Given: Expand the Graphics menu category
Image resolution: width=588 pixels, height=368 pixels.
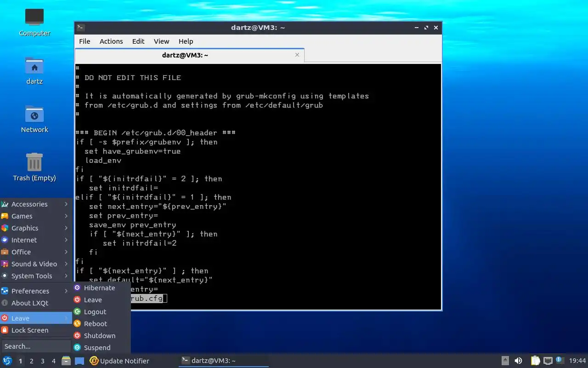Looking at the screenshot, I should (35, 228).
